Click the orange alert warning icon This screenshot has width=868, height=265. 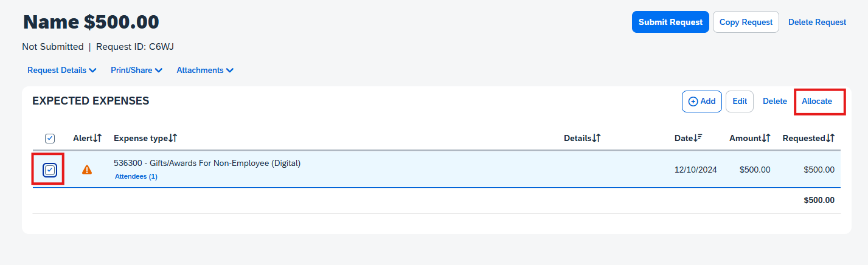tap(87, 170)
